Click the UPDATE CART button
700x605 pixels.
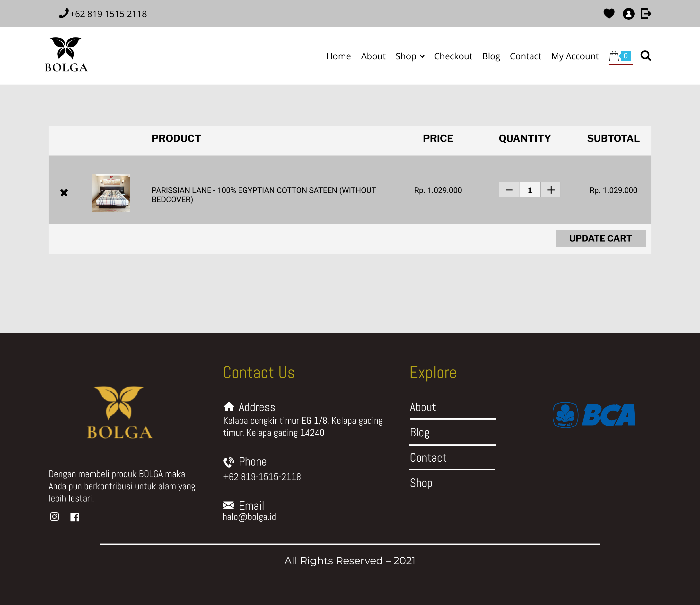(600, 239)
